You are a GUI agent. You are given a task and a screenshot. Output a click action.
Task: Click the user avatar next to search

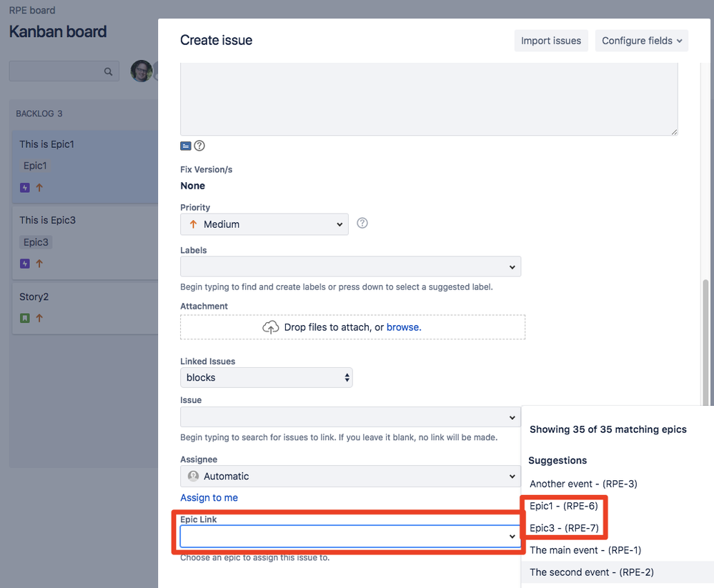142,71
